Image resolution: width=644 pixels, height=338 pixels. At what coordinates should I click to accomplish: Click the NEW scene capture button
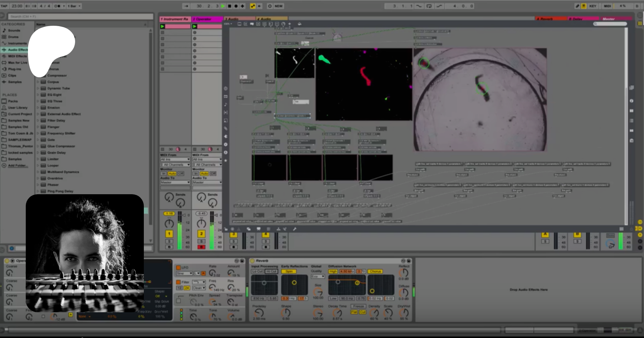278,6
